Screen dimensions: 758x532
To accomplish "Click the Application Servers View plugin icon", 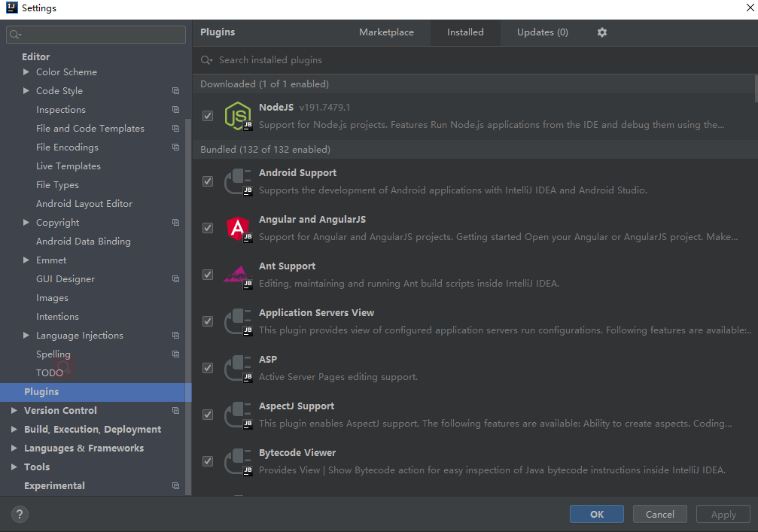I will [x=239, y=322].
